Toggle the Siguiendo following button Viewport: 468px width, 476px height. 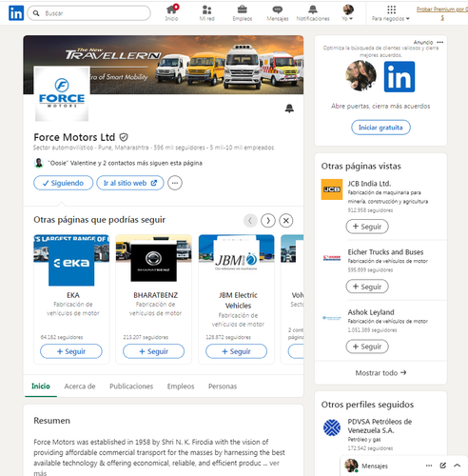(64, 183)
